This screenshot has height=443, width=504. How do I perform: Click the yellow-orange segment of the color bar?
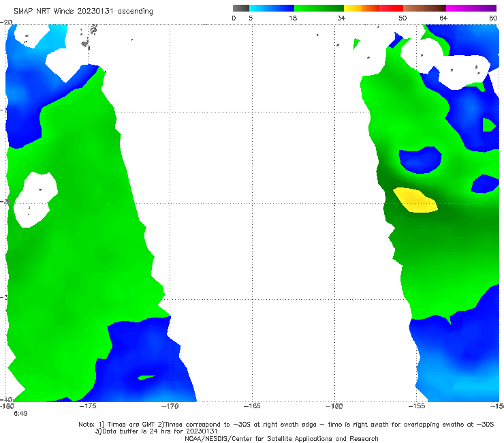tap(362, 8)
